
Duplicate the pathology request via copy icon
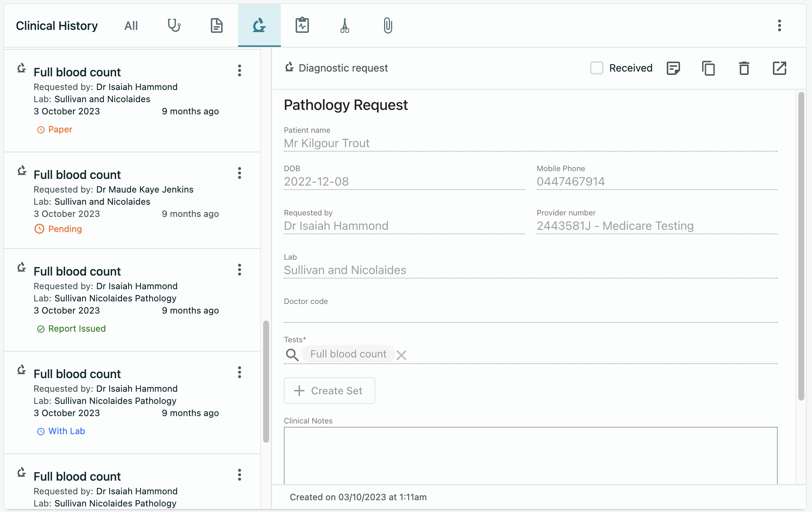click(x=708, y=68)
